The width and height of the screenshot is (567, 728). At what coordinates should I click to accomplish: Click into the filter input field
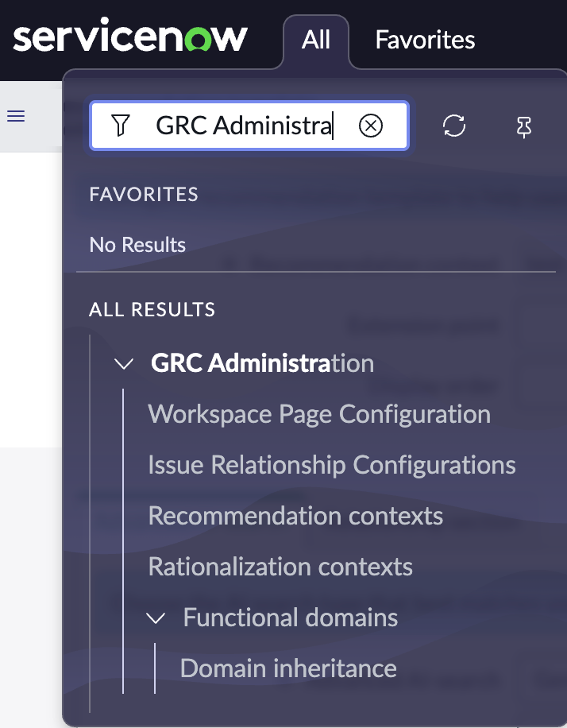click(250, 126)
